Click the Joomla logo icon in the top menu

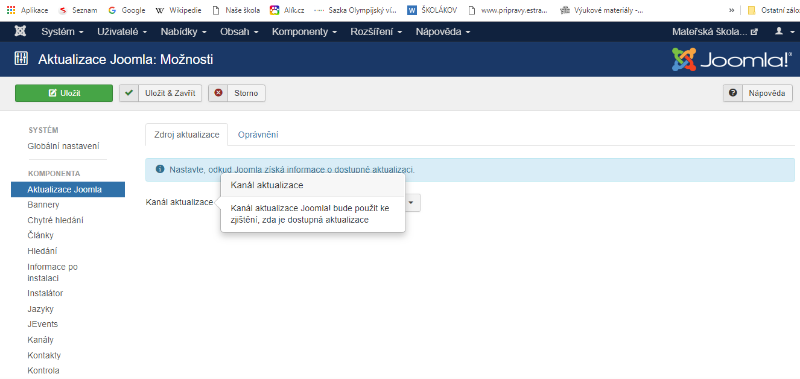tap(20, 32)
